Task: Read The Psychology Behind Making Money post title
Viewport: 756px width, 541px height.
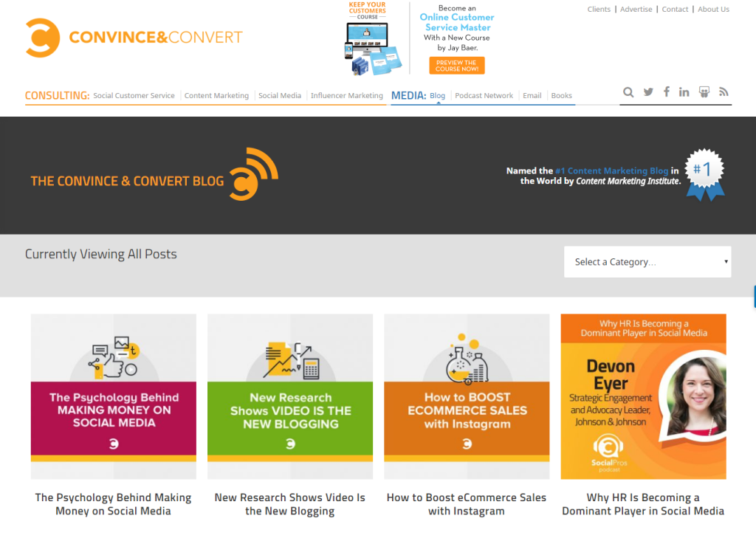Action: 113,504
